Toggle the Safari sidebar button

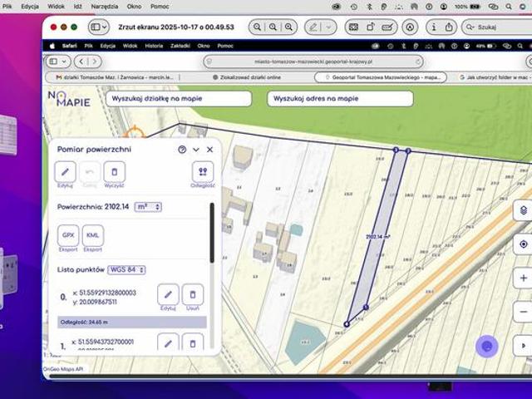click(57, 62)
